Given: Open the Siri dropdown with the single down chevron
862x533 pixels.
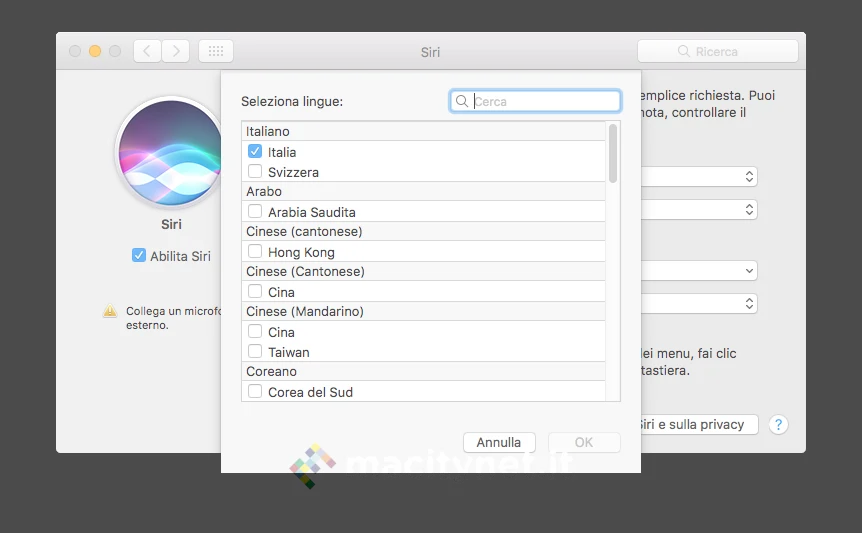Looking at the screenshot, I should click(699, 270).
